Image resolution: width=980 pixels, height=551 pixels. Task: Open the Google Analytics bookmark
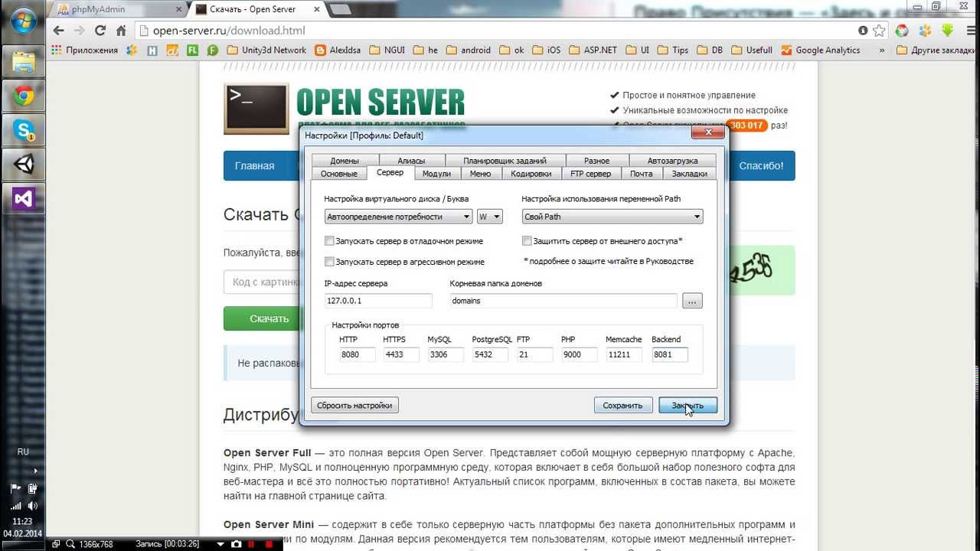821,50
